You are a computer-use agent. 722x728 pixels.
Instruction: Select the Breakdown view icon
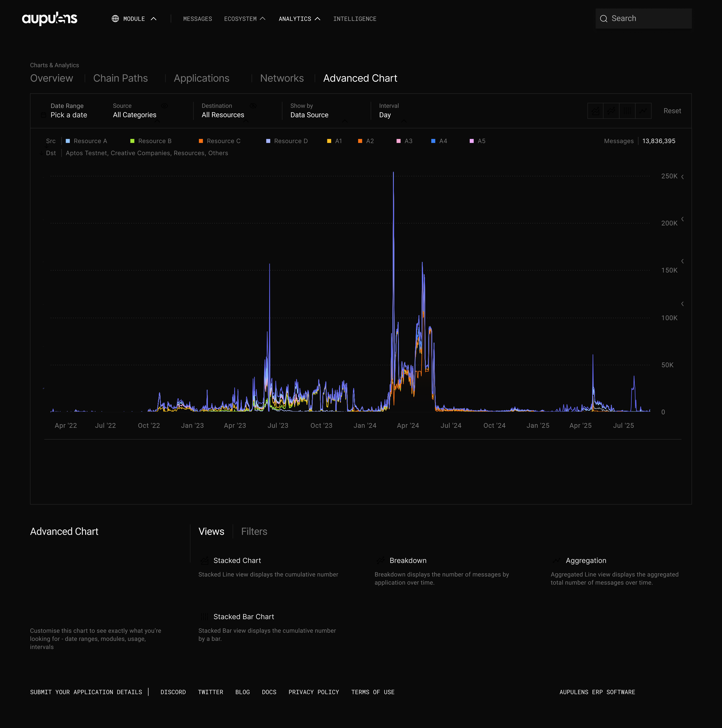(x=611, y=111)
